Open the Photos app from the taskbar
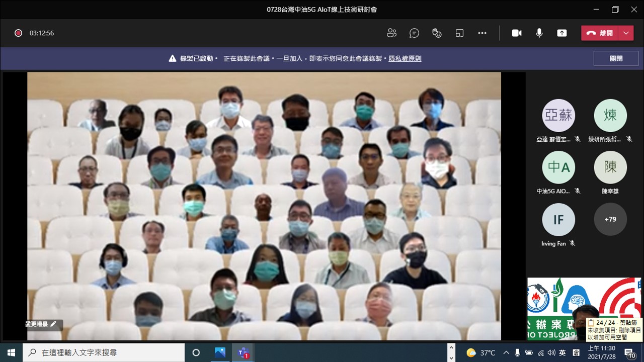 (x=220, y=352)
